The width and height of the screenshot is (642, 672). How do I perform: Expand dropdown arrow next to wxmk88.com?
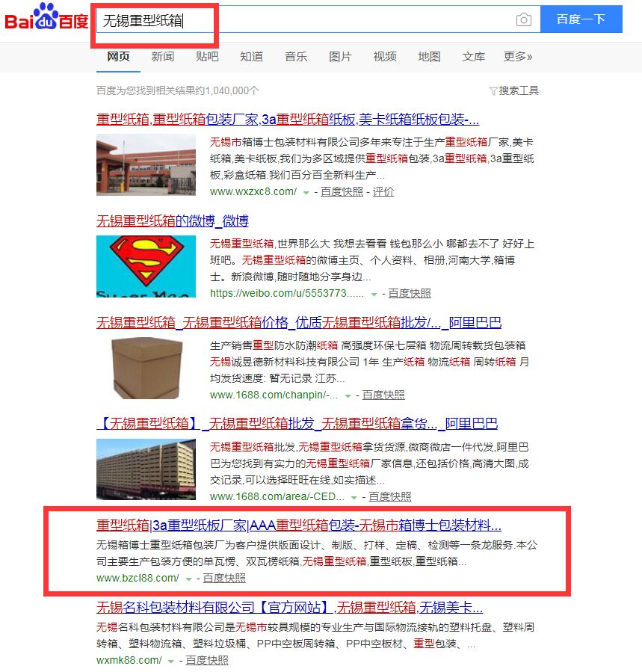(170, 662)
